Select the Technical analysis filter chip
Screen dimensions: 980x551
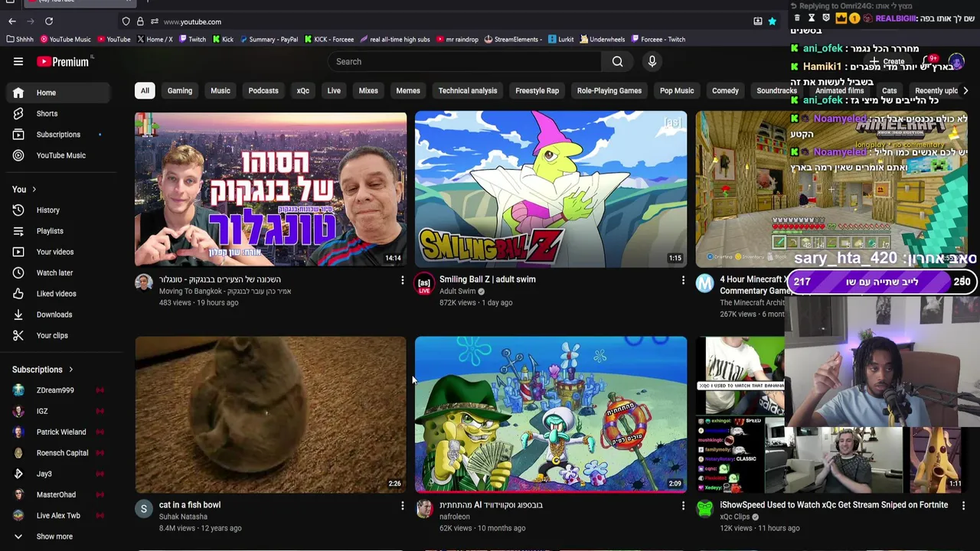(468, 90)
